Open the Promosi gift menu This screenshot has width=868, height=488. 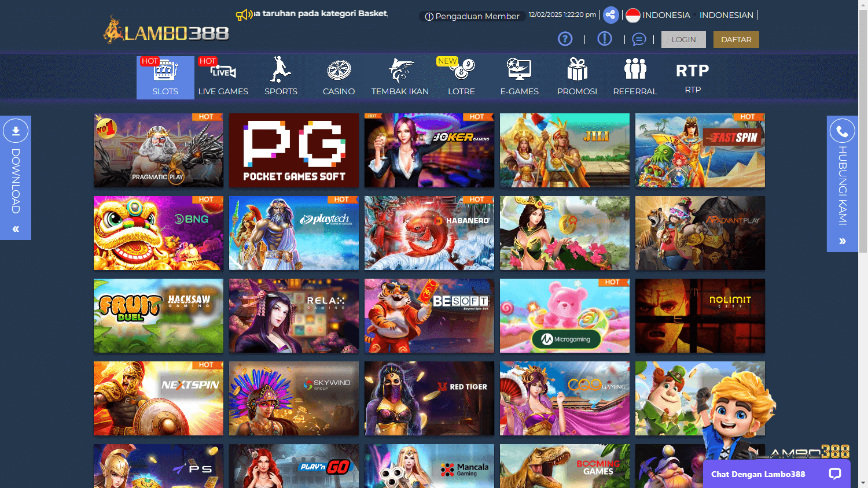577,77
